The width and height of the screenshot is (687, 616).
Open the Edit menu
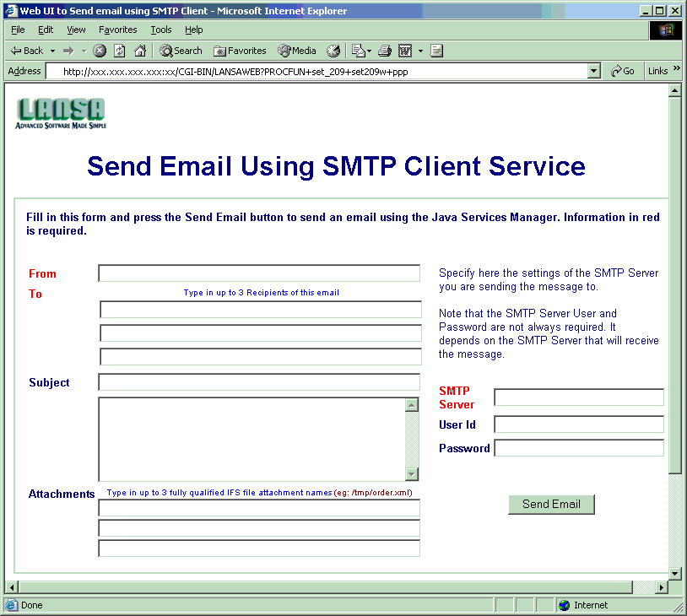46,30
